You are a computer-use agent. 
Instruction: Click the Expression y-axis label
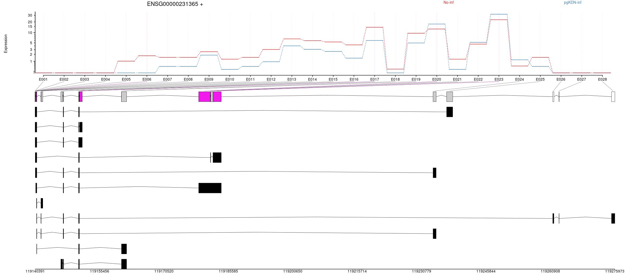6,44
